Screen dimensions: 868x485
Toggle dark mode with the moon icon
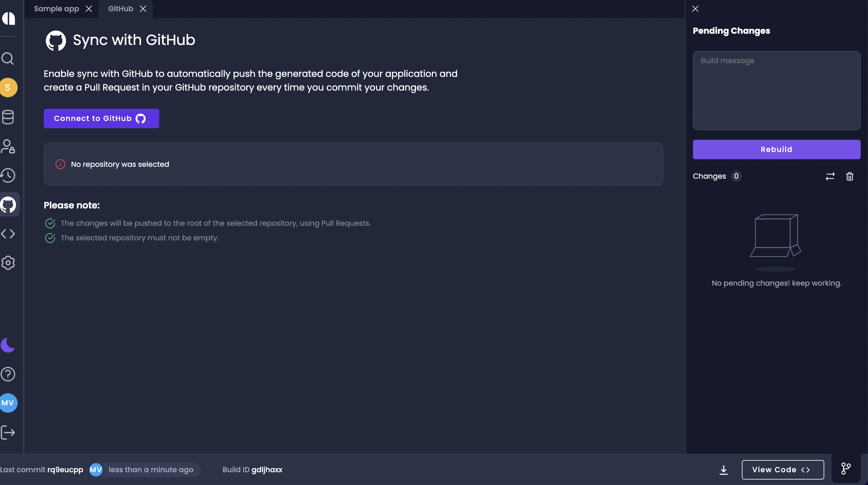pyautogui.click(x=8, y=345)
